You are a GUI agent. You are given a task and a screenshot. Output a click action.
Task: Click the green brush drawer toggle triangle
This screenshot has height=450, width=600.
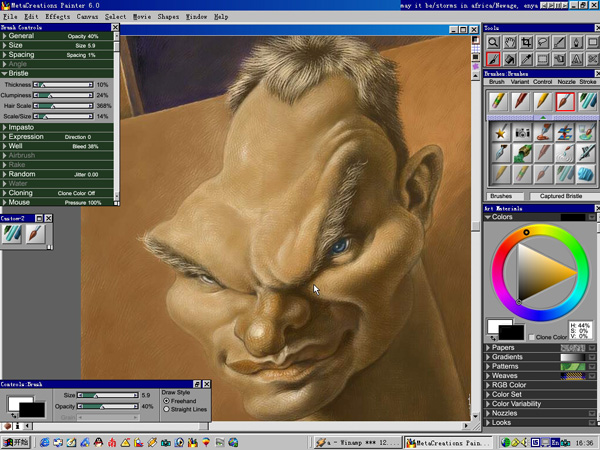pyautogui.click(x=543, y=117)
